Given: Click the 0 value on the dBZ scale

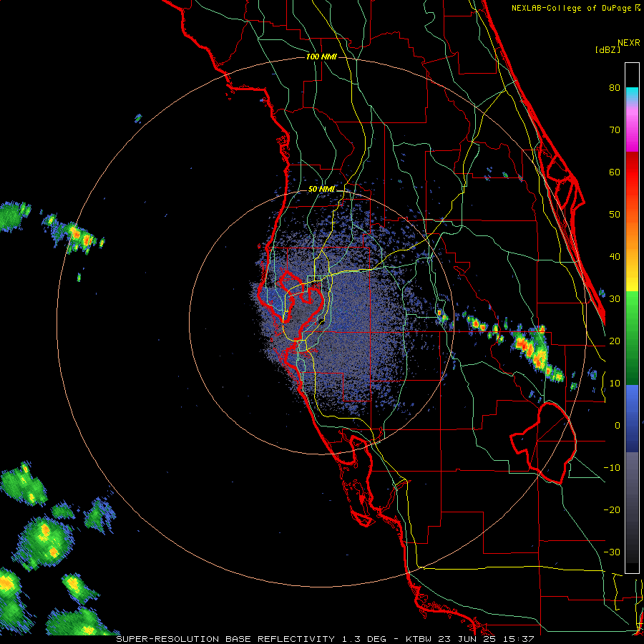Looking at the screenshot, I should (x=618, y=426).
